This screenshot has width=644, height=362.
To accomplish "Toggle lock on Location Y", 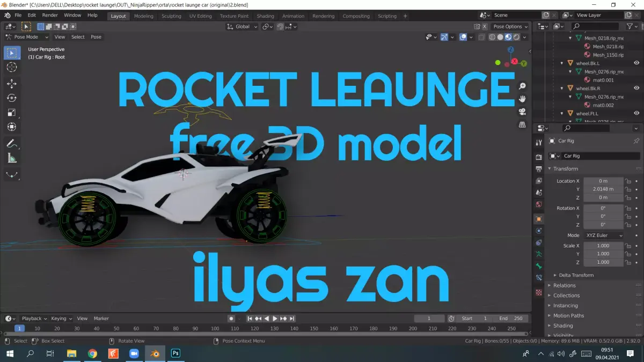I will coord(627,189).
